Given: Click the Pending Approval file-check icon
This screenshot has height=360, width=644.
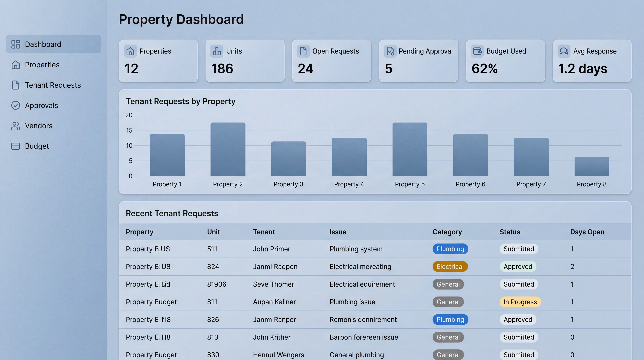Looking at the screenshot, I should click(390, 51).
